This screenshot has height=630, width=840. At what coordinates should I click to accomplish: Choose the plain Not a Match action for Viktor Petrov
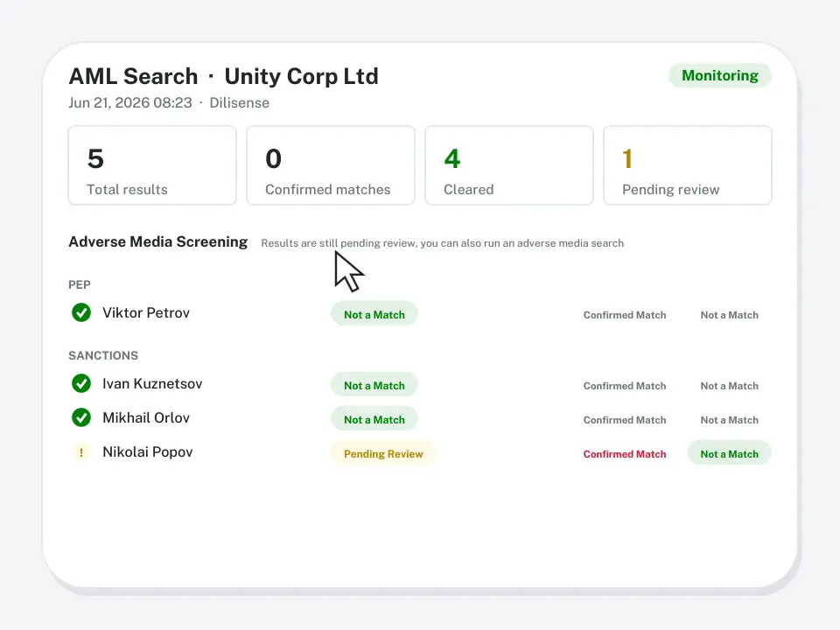click(729, 315)
